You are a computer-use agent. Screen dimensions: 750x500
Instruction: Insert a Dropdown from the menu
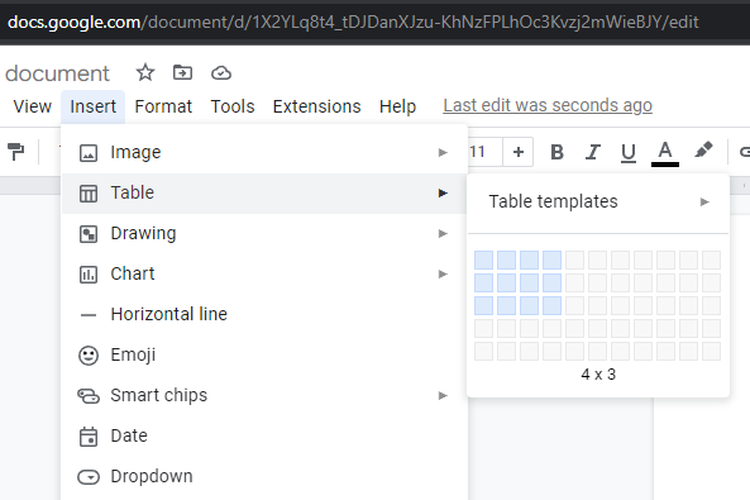point(151,476)
